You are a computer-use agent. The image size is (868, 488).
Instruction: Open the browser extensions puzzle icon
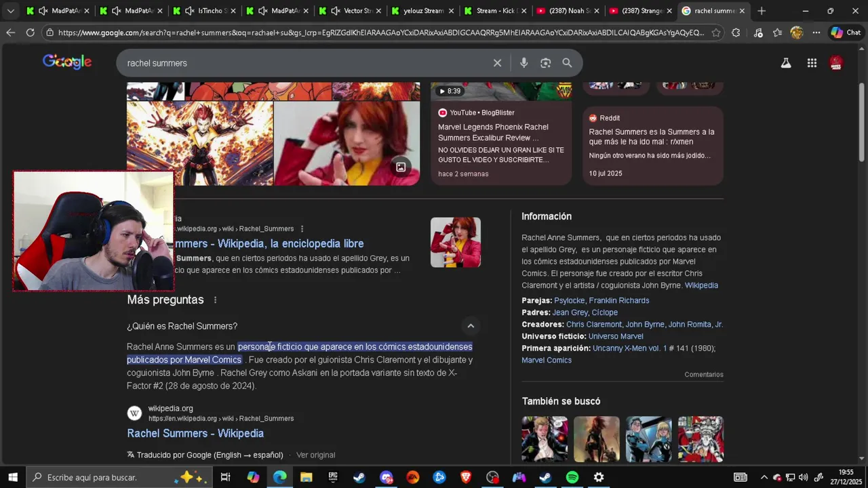coord(736,33)
